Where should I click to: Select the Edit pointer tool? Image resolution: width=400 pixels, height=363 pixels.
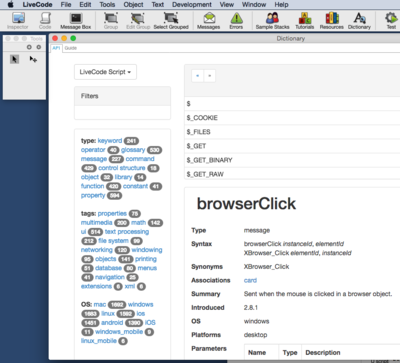(x=33, y=59)
